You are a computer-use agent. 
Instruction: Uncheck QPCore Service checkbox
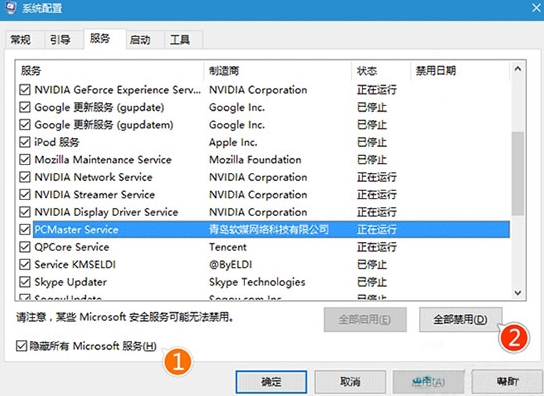coord(25,247)
